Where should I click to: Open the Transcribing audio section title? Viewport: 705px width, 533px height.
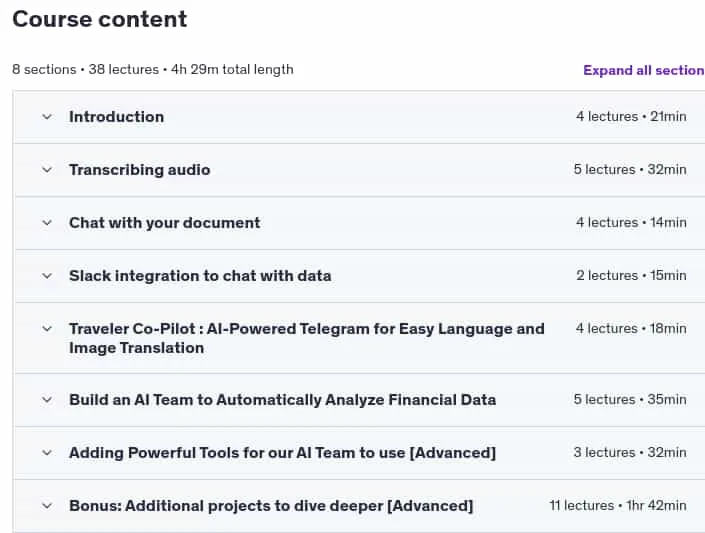[139, 170]
